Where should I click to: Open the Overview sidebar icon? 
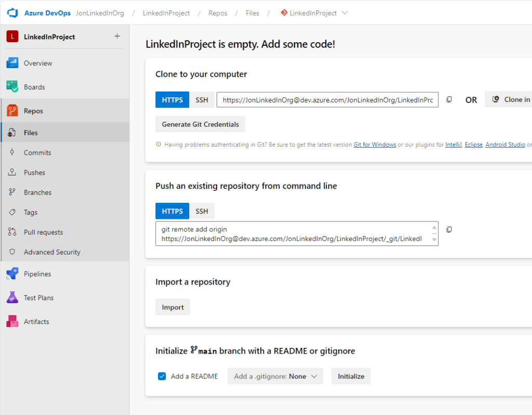pyautogui.click(x=12, y=63)
